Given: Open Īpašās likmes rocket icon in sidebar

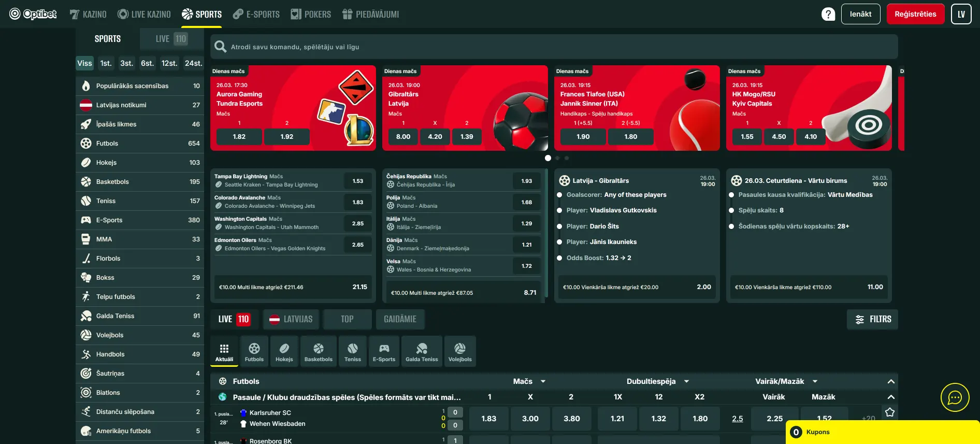Looking at the screenshot, I should pos(86,124).
